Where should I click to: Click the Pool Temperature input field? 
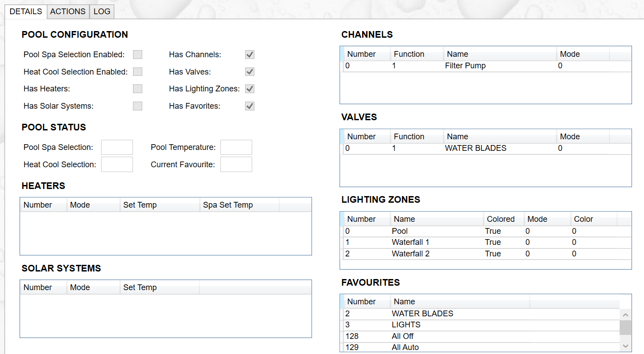click(236, 147)
